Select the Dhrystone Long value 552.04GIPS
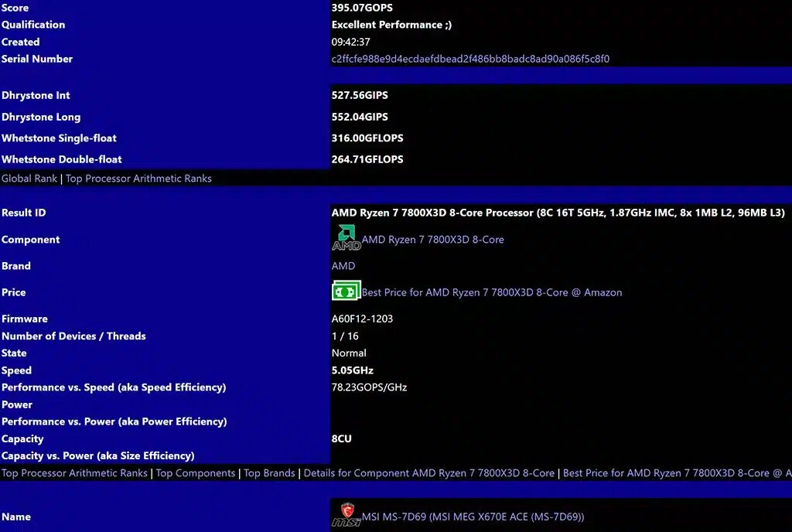 (360, 117)
